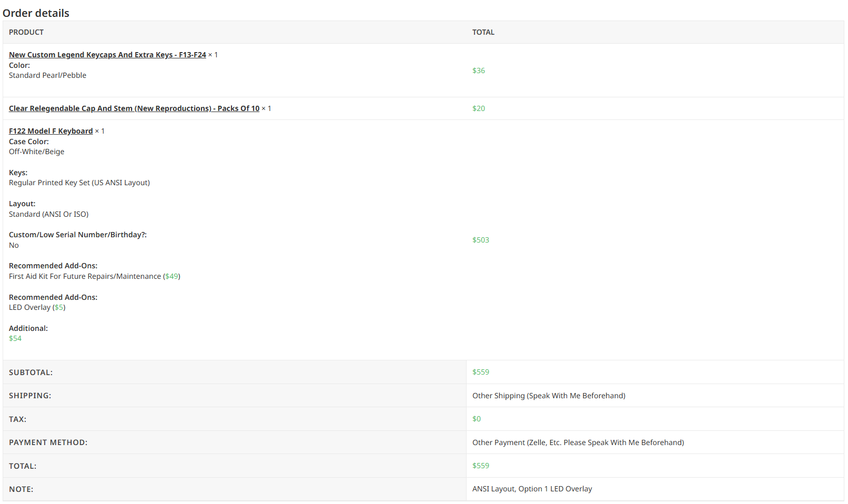Click the $54 additional amount

(15, 338)
